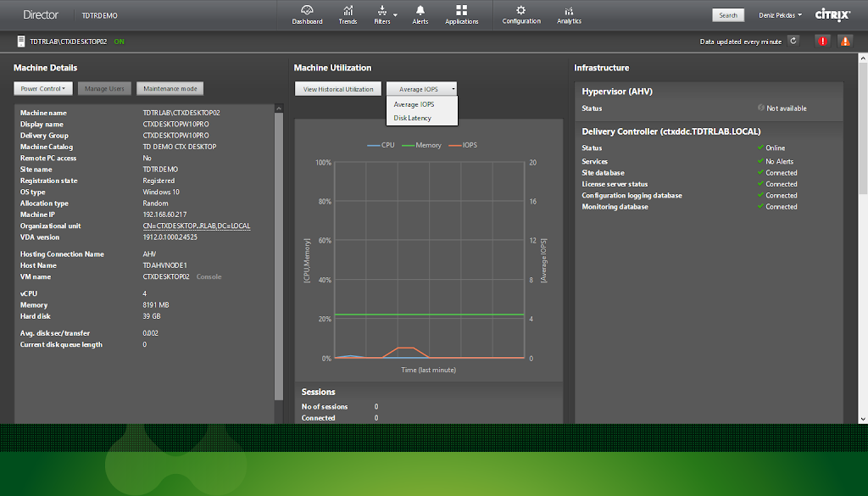Click the Delivery Group value CTXDESKTOPW10PRO
The width and height of the screenshot is (868, 496).
click(176, 136)
